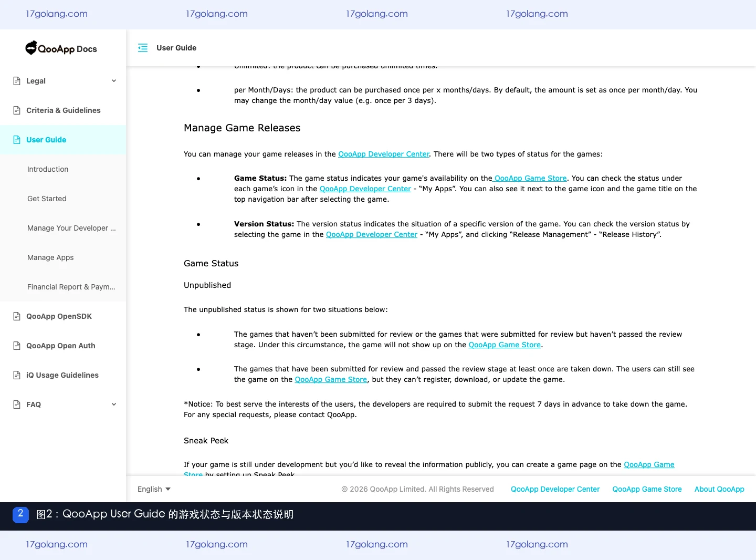The image size is (756, 560).
Task: Open QooApp OpenSDK section
Action: [x=63, y=316]
